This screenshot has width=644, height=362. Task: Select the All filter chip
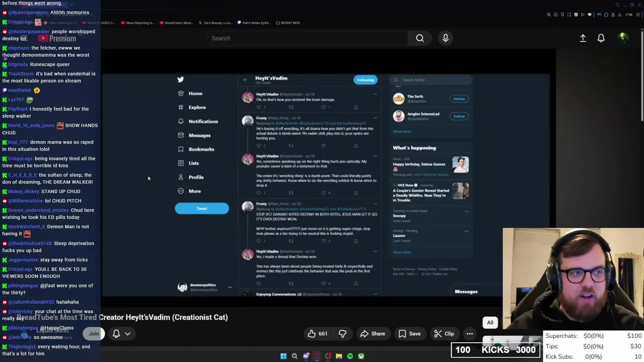click(x=490, y=323)
